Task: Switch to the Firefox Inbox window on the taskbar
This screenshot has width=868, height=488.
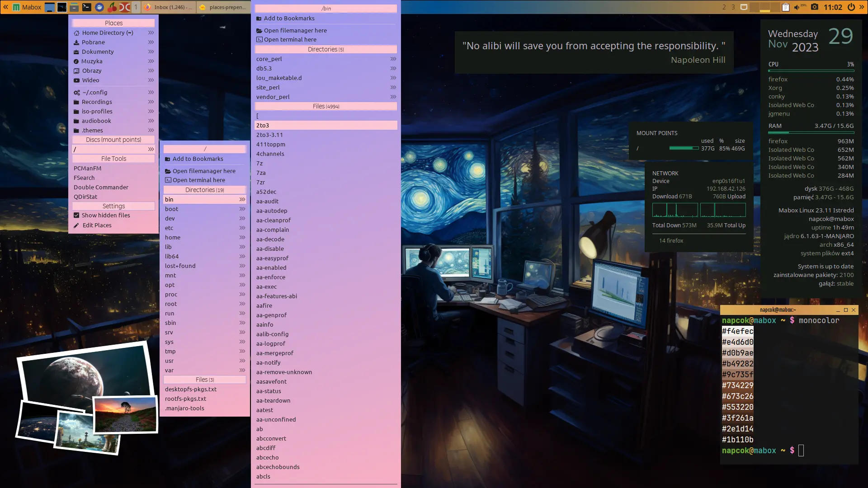Action: pos(168,7)
